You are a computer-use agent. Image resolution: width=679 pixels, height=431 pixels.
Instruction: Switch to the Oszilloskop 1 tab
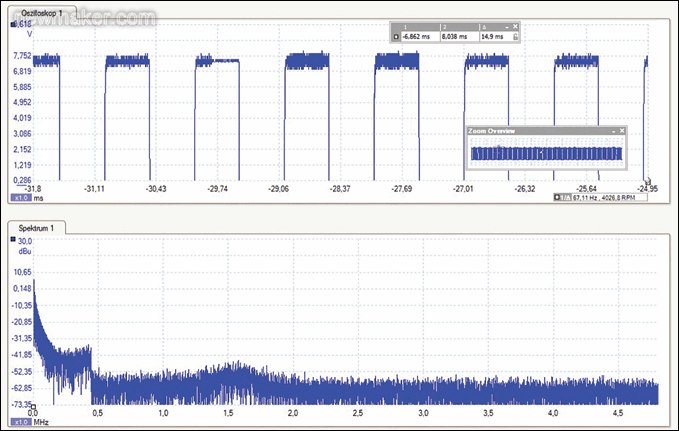point(39,11)
